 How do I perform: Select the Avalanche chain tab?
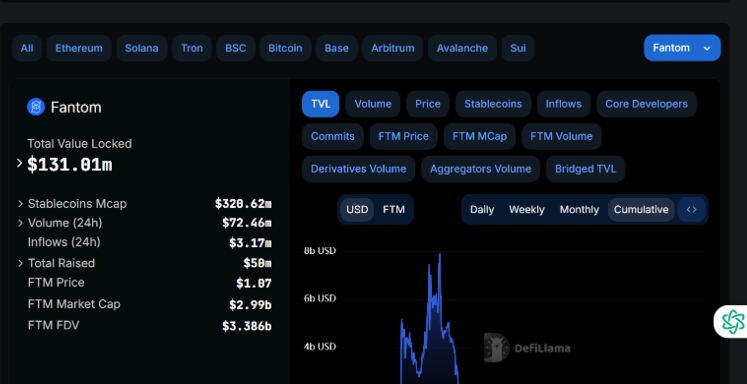click(x=463, y=48)
